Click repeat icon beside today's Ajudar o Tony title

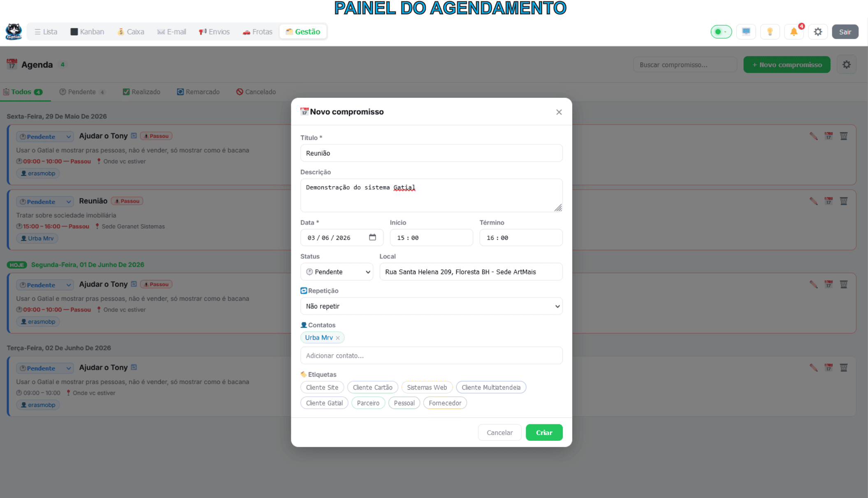click(x=134, y=284)
